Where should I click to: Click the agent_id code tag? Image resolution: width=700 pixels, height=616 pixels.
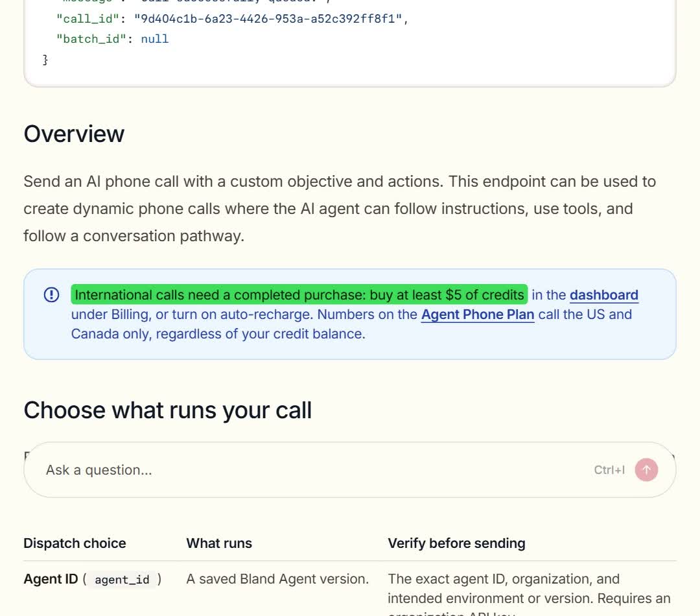122,580
